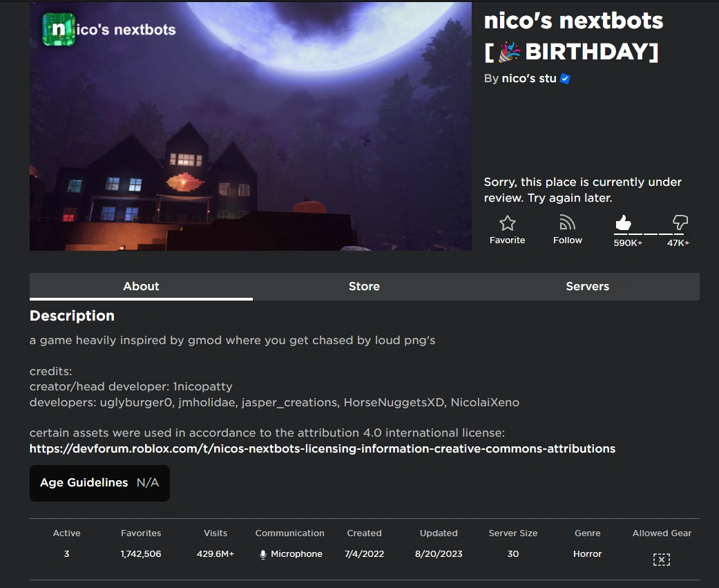Select the About tab
Image resolution: width=719 pixels, height=588 pixels.
(x=141, y=286)
